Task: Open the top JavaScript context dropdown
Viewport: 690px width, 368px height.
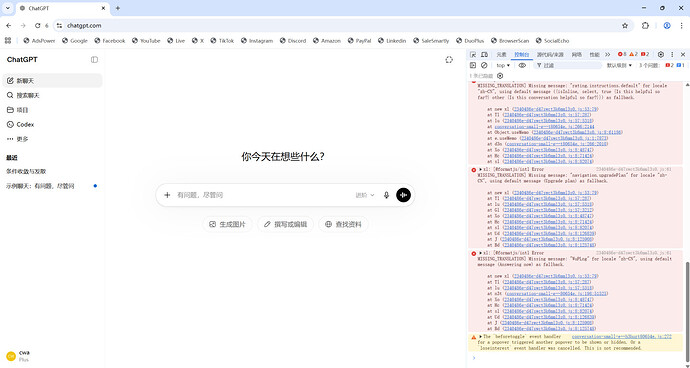Action: pos(503,65)
